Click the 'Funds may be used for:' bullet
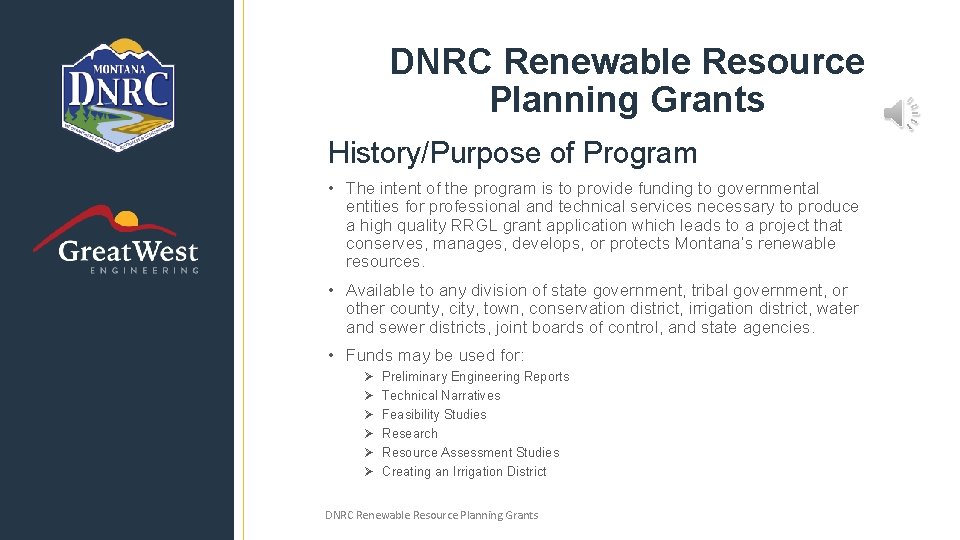960x540 pixels. tap(435, 355)
